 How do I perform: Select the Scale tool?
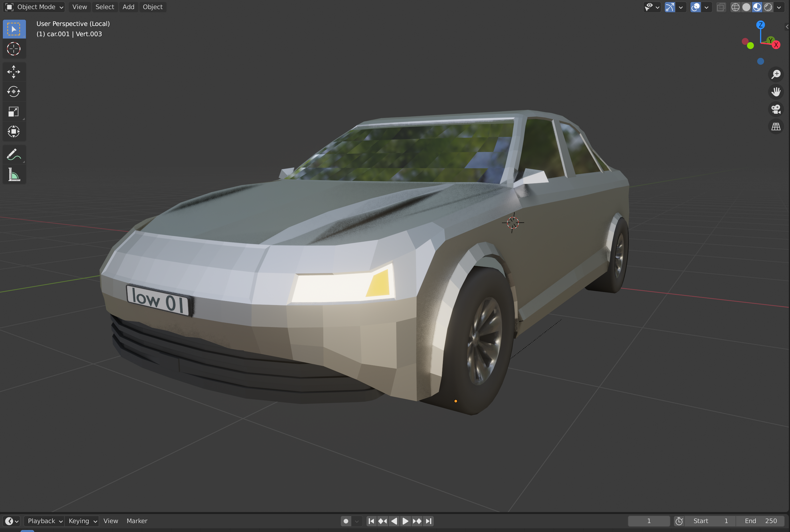pyautogui.click(x=14, y=112)
